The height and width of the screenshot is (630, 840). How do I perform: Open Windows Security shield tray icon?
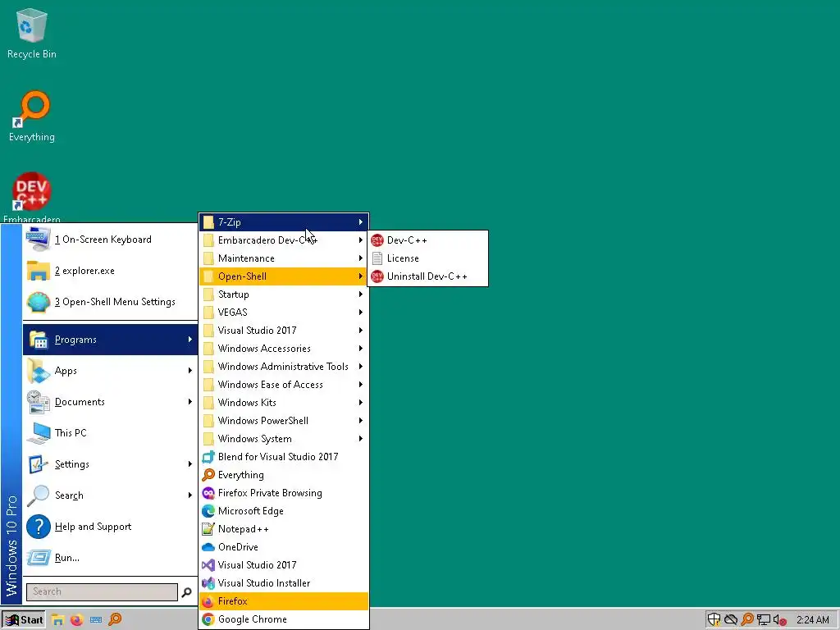pos(714,620)
